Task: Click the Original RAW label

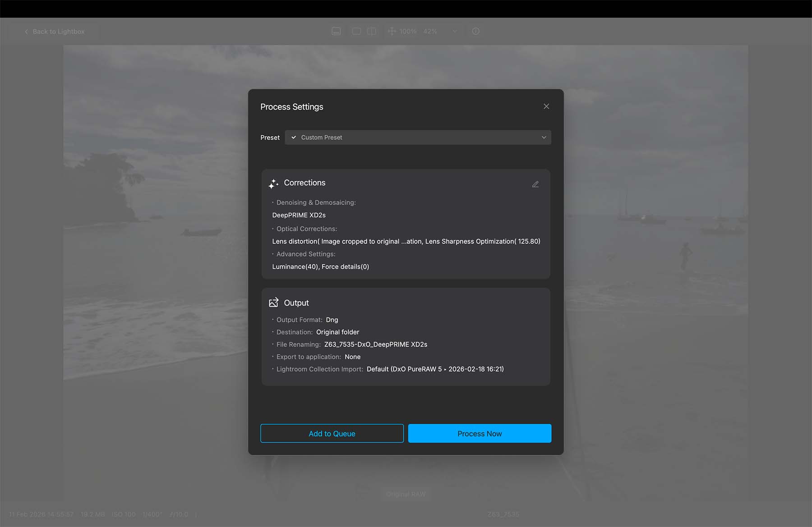Action: click(406, 494)
